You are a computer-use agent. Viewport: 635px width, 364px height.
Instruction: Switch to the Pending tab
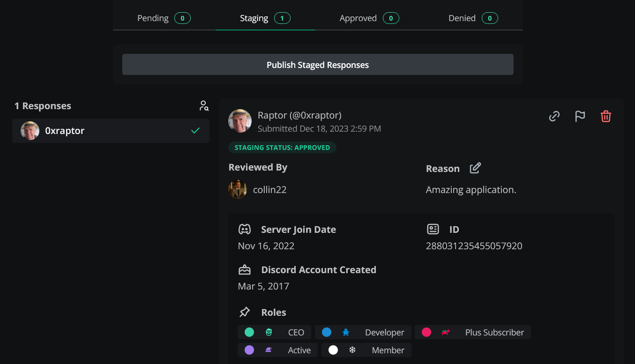pyautogui.click(x=164, y=18)
